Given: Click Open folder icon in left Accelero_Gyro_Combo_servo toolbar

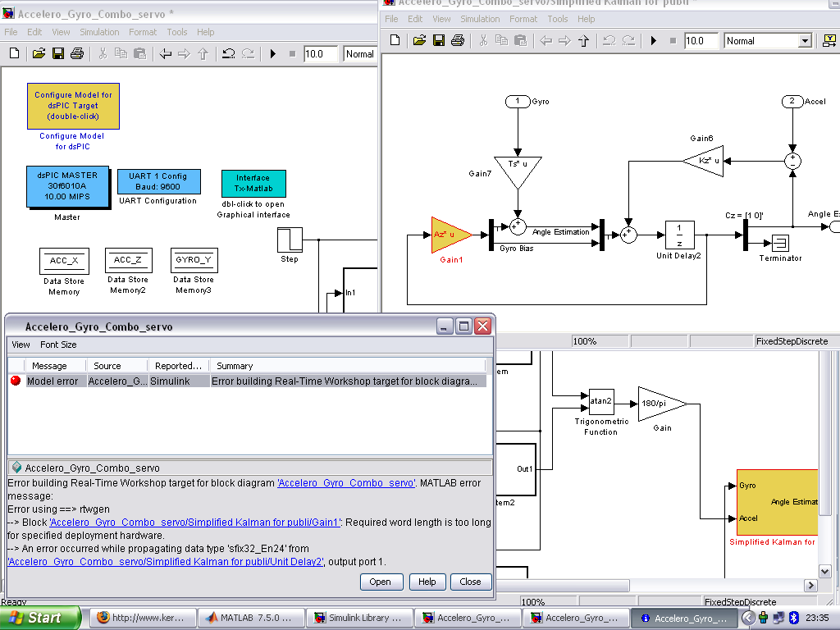Looking at the screenshot, I should coord(39,53).
